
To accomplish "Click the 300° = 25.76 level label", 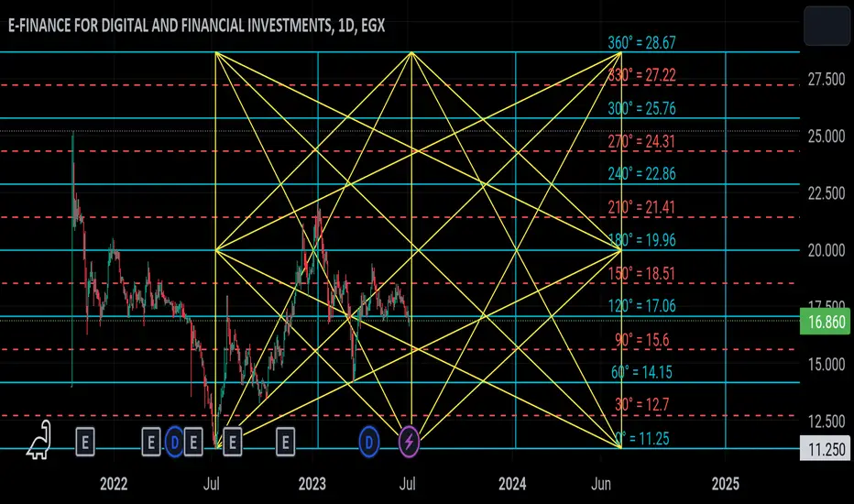I will coord(641,108).
